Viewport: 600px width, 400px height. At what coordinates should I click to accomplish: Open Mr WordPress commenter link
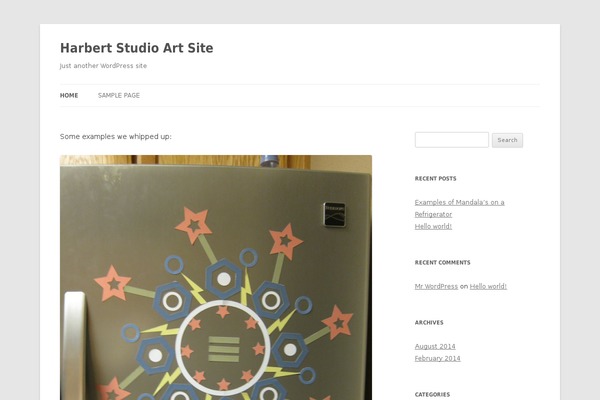436,286
